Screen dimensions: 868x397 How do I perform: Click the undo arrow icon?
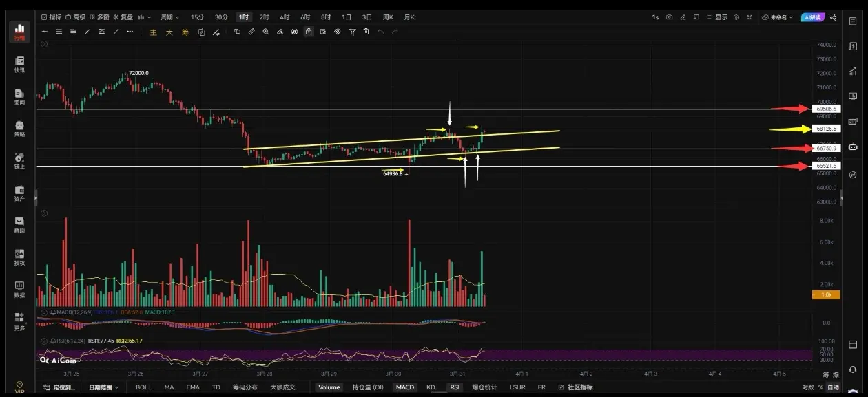(x=380, y=32)
